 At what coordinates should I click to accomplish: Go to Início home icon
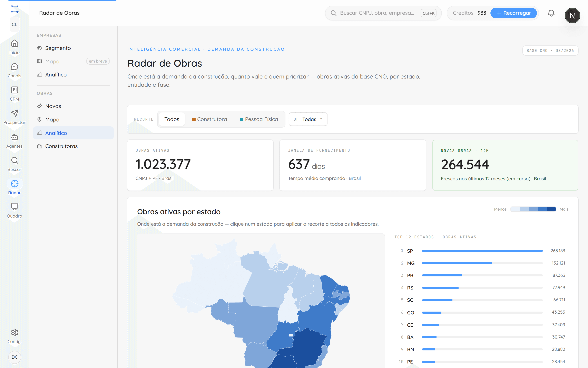click(x=14, y=44)
